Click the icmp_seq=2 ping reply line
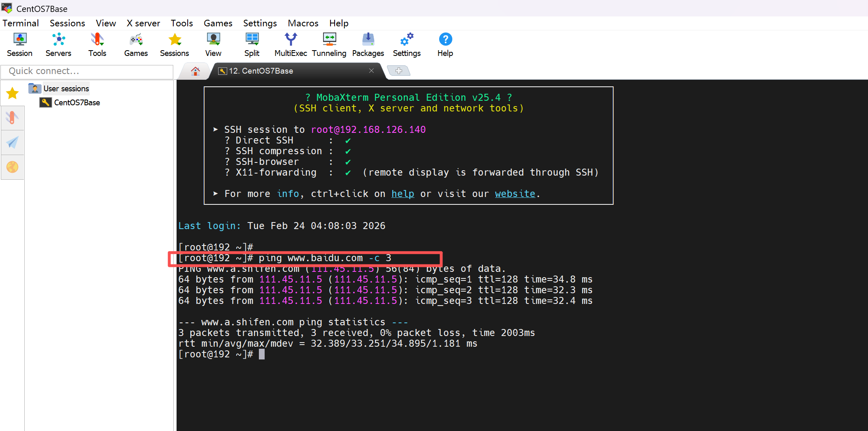The height and width of the screenshot is (431, 868). (x=385, y=290)
